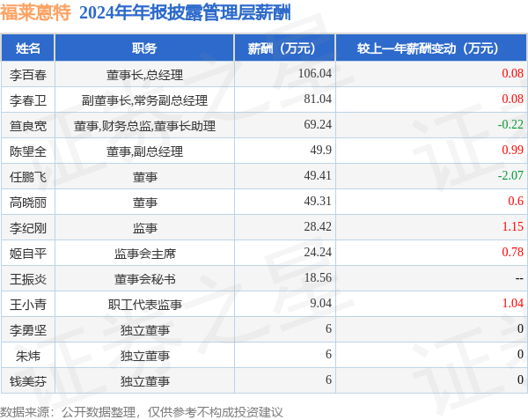The image size is (528, 420).
Task: Select the name 陈望全
Action: [x=28, y=151]
